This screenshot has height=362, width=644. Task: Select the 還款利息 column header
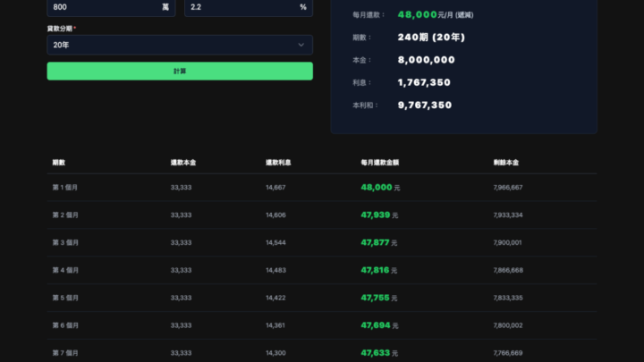point(278,163)
